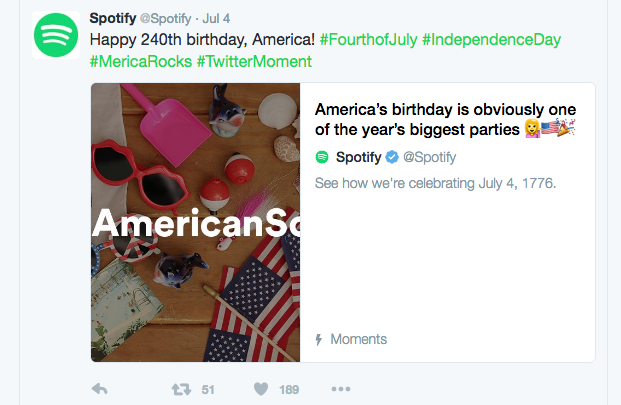Open the more options ellipsis menu

pyautogui.click(x=341, y=389)
